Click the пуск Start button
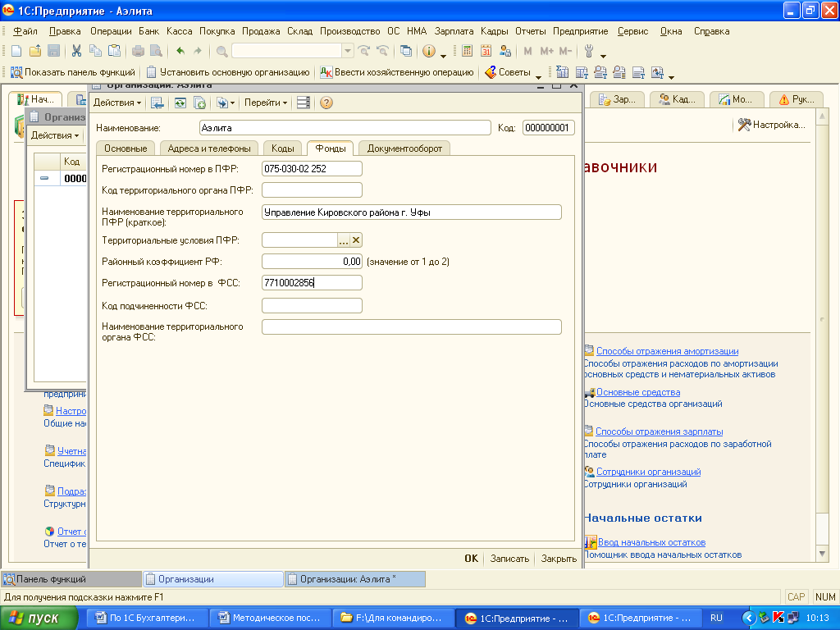The image size is (840, 630). (x=39, y=619)
